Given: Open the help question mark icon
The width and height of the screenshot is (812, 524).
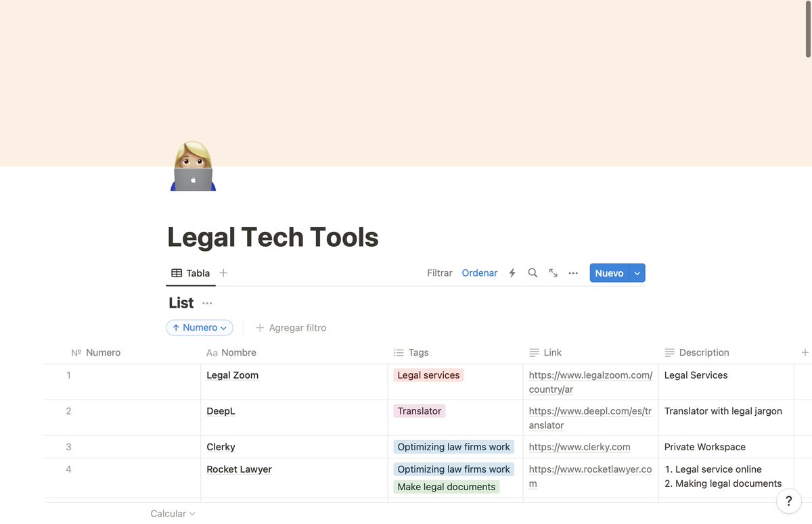Looking at the screenshot, I should click(788, 501).
